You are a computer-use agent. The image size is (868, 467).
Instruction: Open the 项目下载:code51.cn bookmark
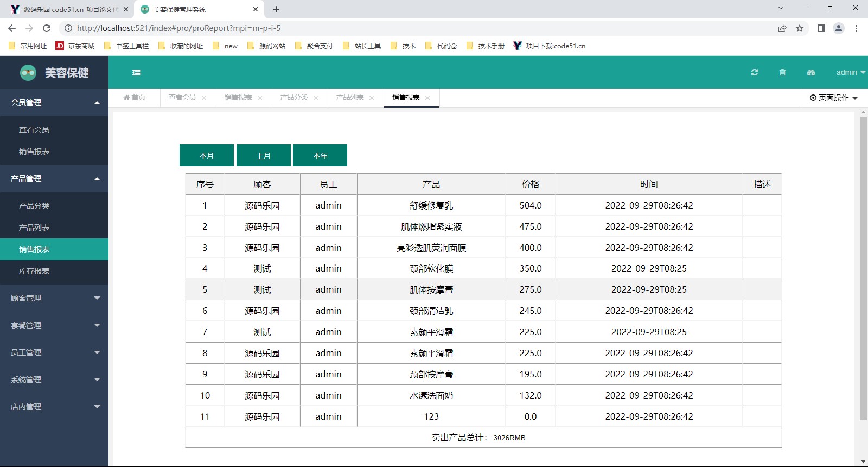(x=550, y=46)
